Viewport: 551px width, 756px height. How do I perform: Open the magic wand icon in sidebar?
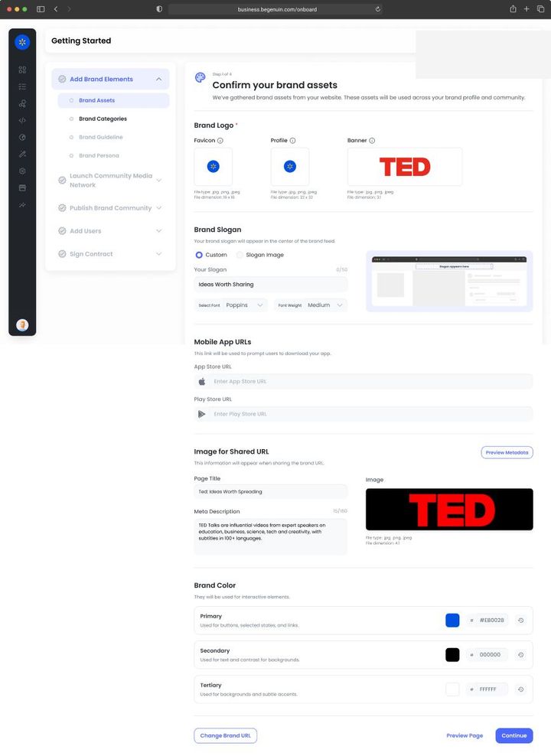(x=22, y=155)
